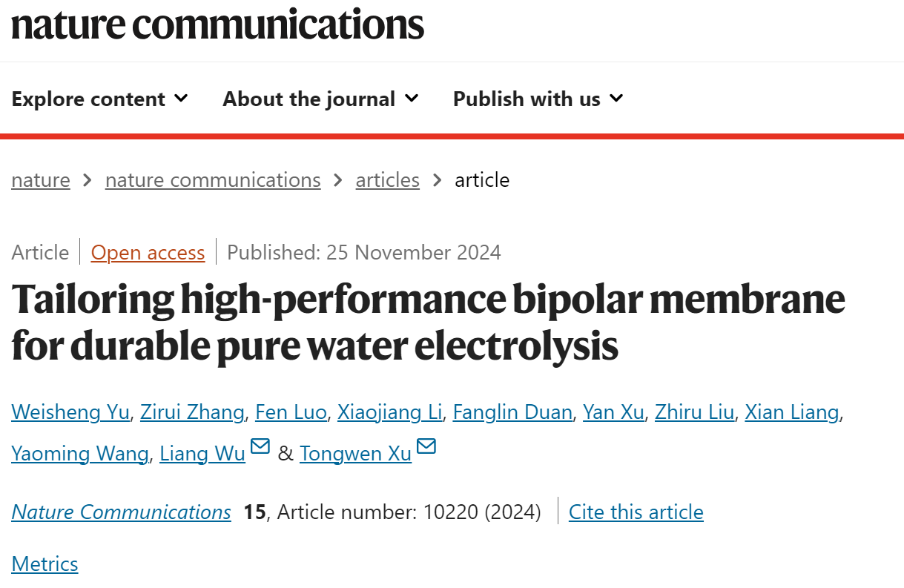
Task: Open the Open access link
Action: tap(148, 253)
